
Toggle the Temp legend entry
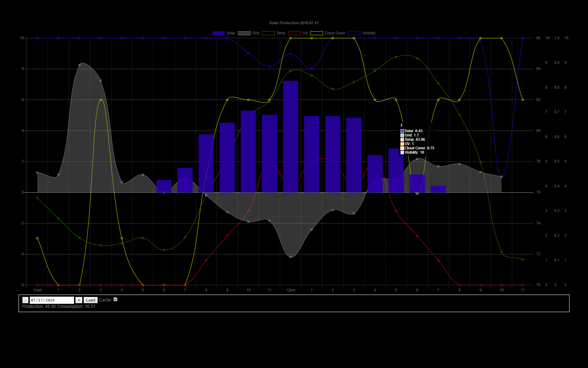tap(268, 33)
